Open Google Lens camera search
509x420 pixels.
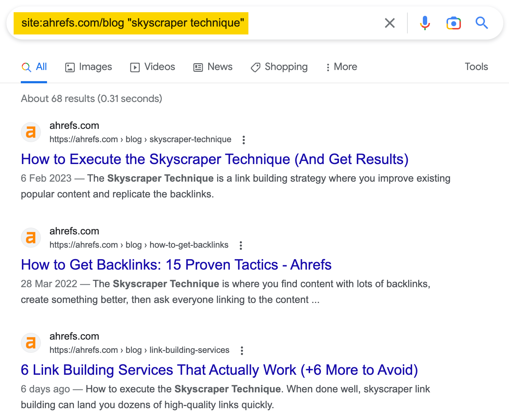[x=453, y=23]
